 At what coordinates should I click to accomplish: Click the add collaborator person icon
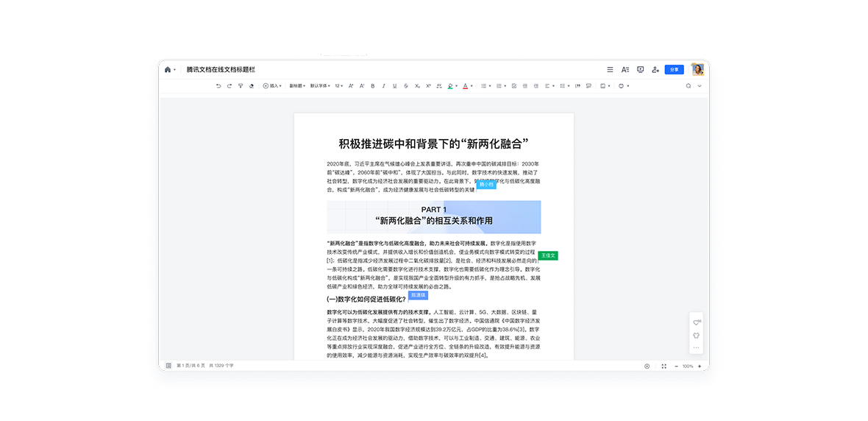(x=655, y=69)
